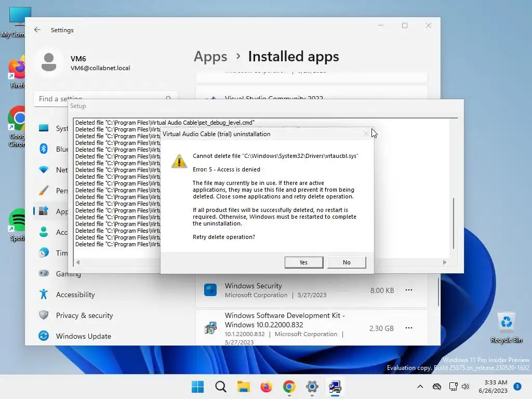Click the Personalization paintbrush icon
Screen dimensions: 532x399
(x=44, y=190)
